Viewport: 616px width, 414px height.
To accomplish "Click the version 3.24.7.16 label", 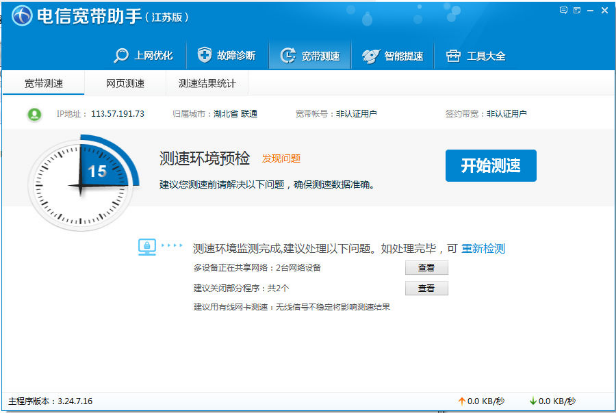I will tap(50, 401).
